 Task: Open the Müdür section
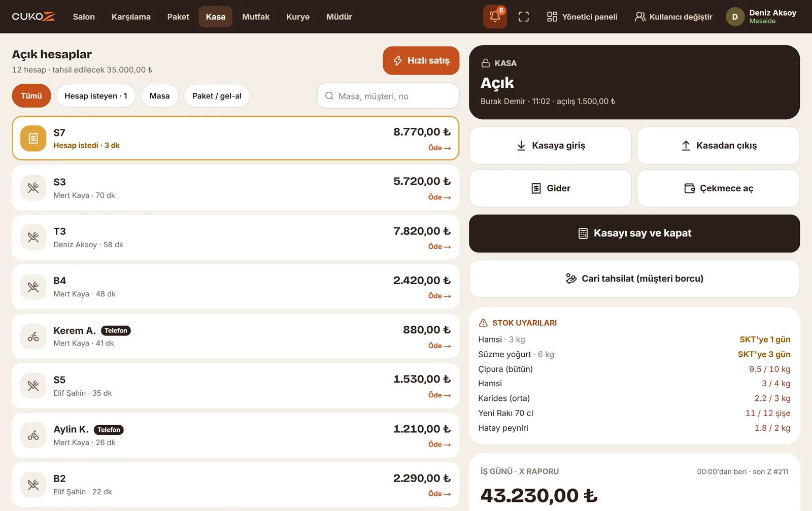point(339,17)
